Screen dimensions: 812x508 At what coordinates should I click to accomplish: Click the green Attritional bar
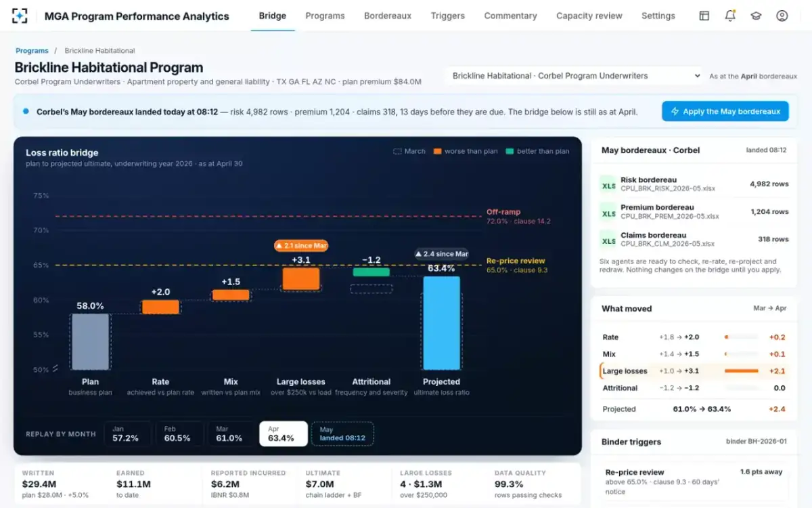tap(371, 272)
